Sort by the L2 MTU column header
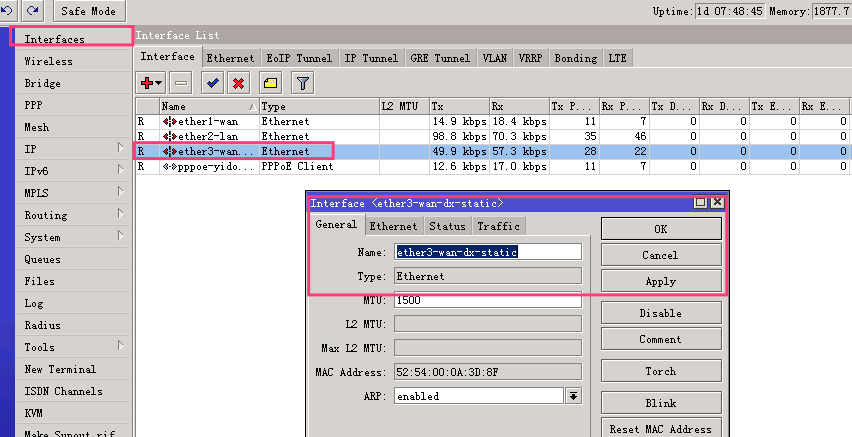Image resolution: width=852 pixels, height=437 pixels. coord(404,106)
